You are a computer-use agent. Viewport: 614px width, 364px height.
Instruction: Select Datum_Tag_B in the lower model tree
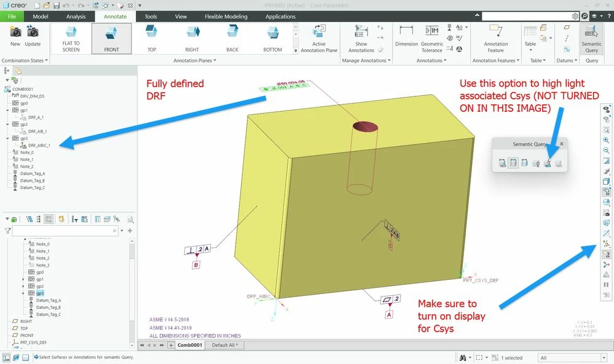49,308
